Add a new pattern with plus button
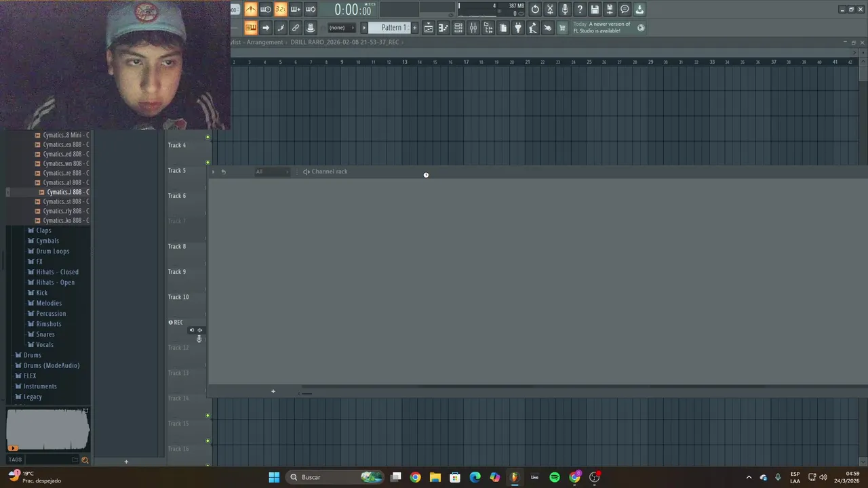Image resolution: width=868 pixels, height=488 pixels. tap(414, 28)
